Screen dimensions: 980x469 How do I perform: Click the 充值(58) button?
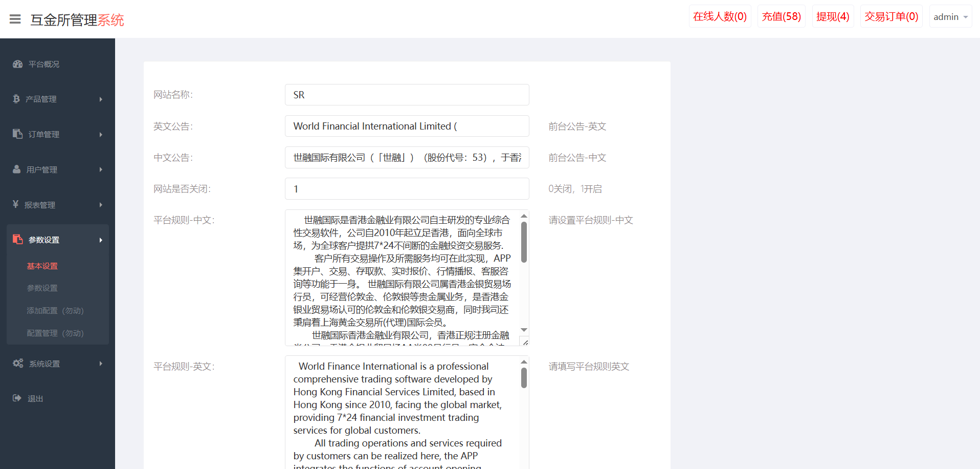781,17
